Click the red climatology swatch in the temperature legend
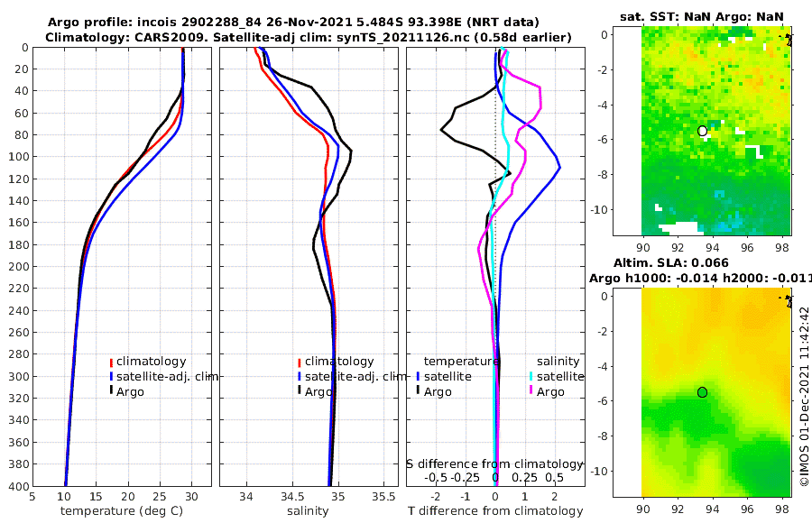Screen dimensions: 812x523 click(x=111, y=362)
